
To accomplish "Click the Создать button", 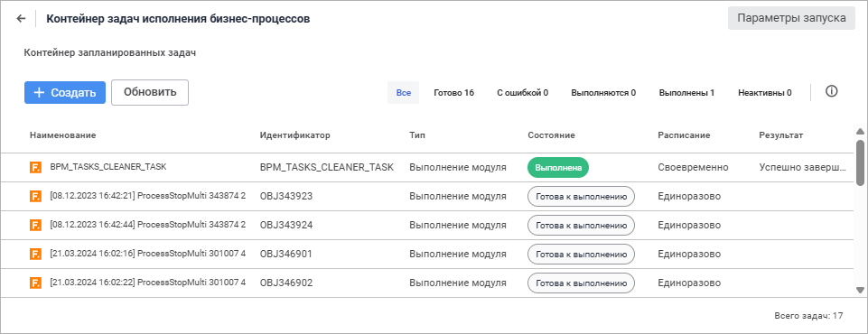I will tap(65, 92).
